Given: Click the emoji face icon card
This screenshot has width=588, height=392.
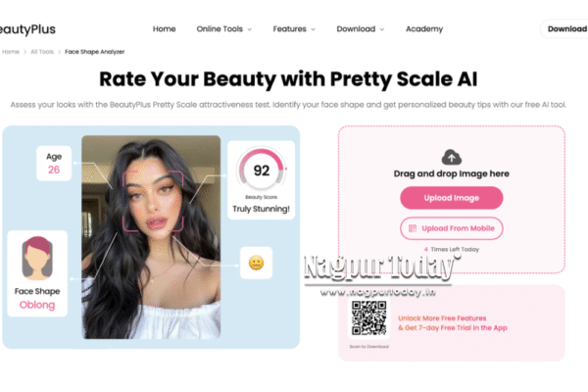Looking at the screenshot, I should (x=256, y=263).
